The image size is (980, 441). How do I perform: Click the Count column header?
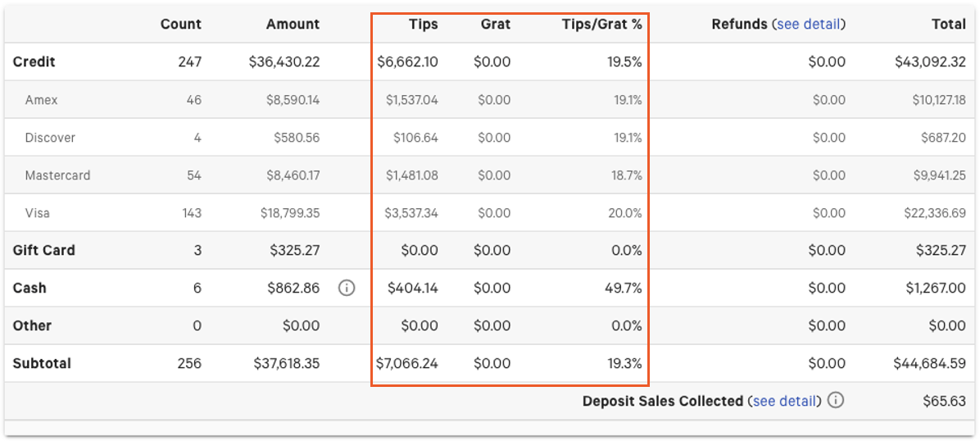tap(180, 24)
